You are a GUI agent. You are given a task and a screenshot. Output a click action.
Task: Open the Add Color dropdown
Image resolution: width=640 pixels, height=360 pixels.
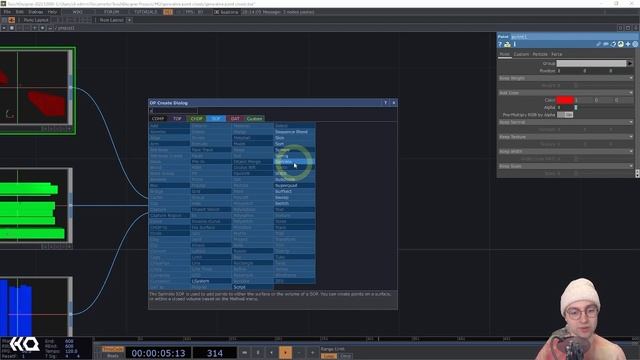click(x=566, y=93)
